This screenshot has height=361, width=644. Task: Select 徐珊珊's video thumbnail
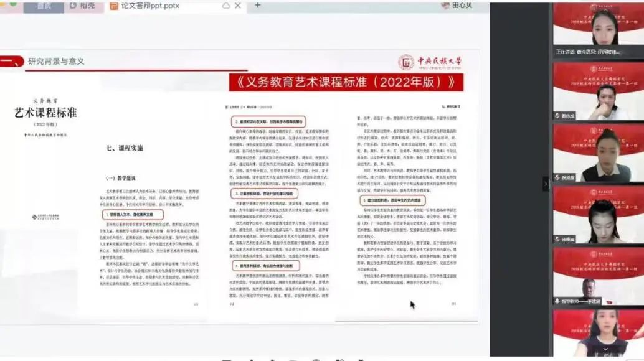[598, 215]
